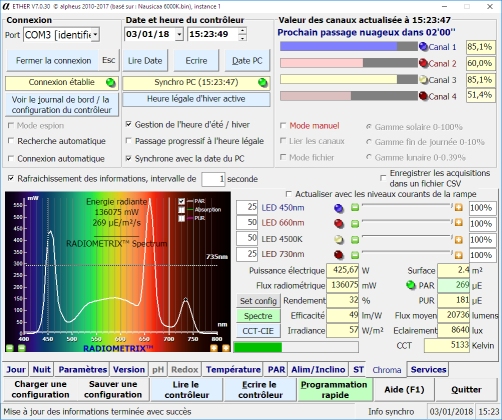The width and height of the screenshot is (502, 420).
Task: Click Programmation rapide button
Action: click(x=335, y=390)
